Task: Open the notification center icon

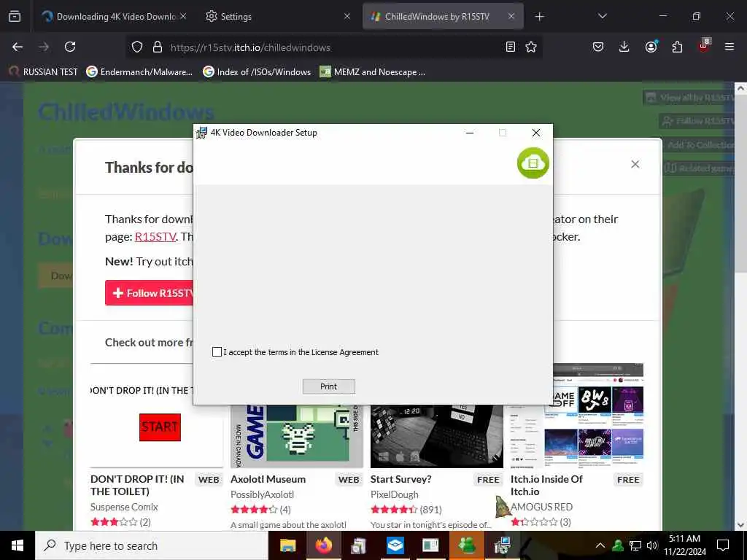Action: click(x=723, y=545)
